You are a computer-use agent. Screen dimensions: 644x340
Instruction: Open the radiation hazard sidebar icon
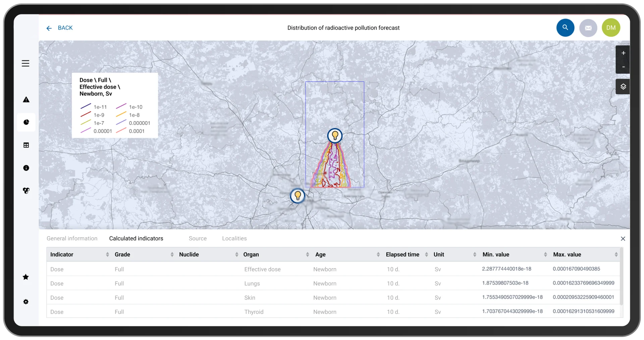[26, 191]
